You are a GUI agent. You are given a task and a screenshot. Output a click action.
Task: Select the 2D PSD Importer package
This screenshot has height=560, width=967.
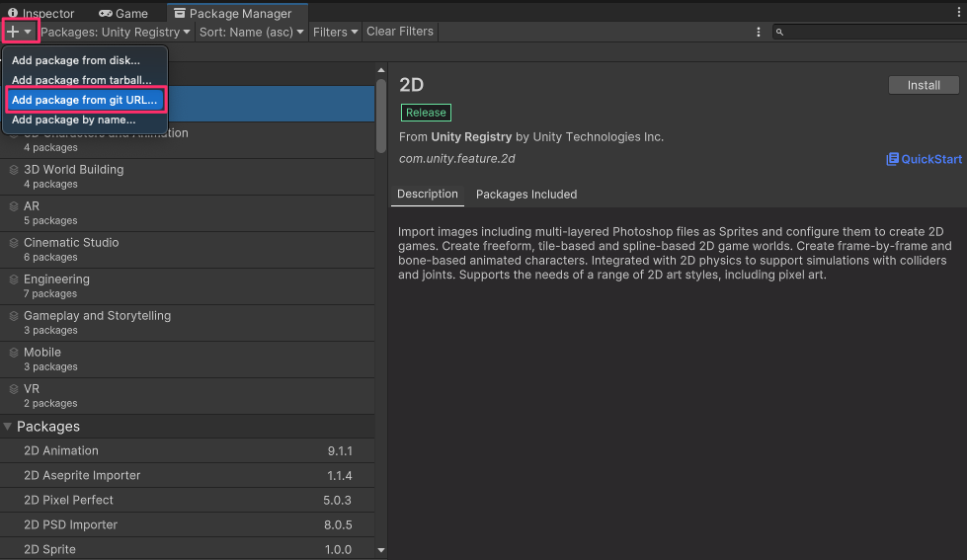pos(188,524)
